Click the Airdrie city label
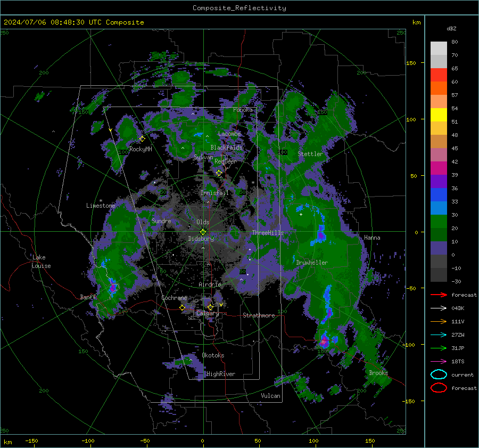 tap(210, 284)
